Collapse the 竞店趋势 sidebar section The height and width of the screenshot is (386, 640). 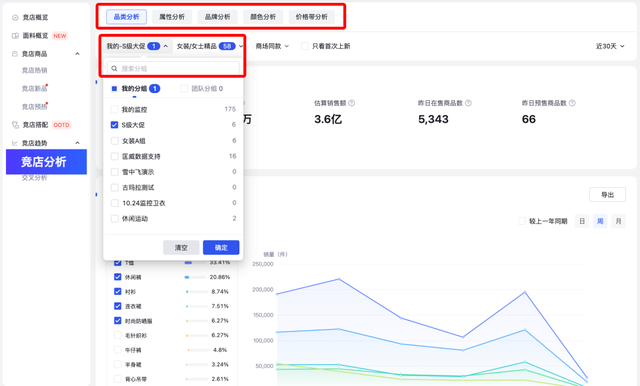click(77, 143)
